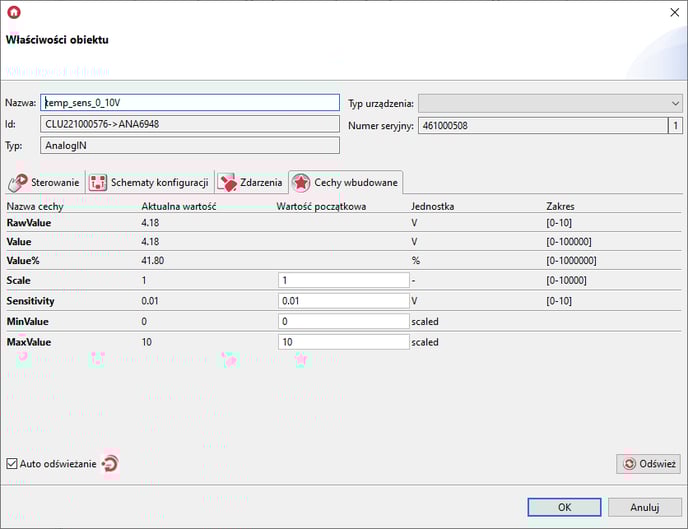Focus the Nazwa input field

(190, 103)
